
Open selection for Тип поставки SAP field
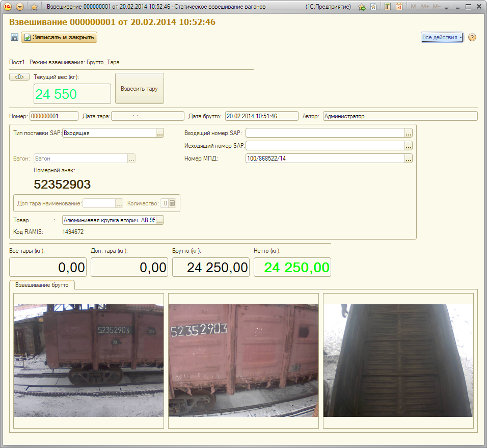tap(160, 133)
